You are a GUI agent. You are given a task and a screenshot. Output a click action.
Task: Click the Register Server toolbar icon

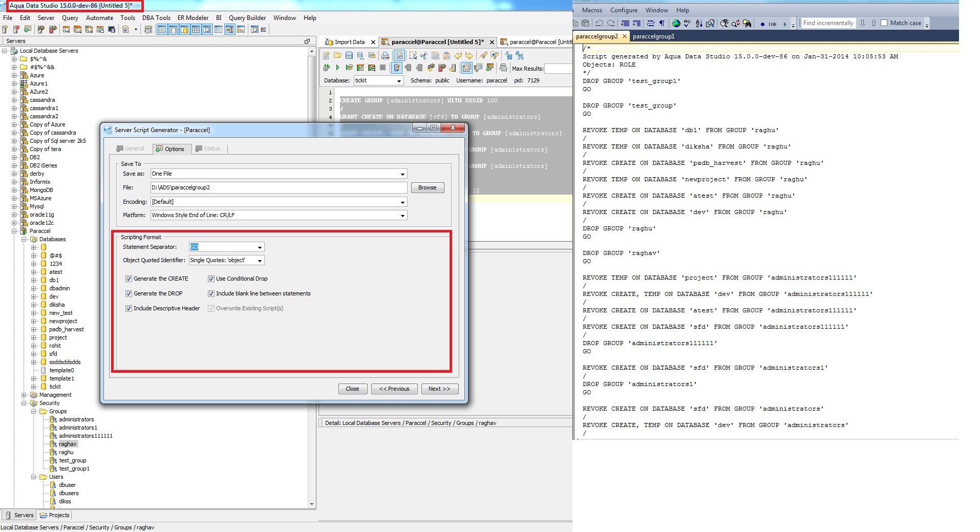(x=5, y=30)
